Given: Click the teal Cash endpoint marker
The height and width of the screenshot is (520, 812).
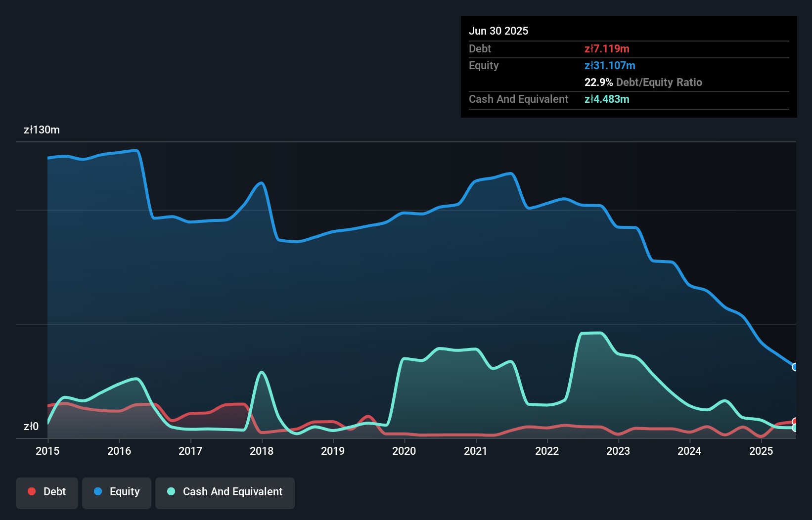Looking at the screenshot, I should pos(795,428).
